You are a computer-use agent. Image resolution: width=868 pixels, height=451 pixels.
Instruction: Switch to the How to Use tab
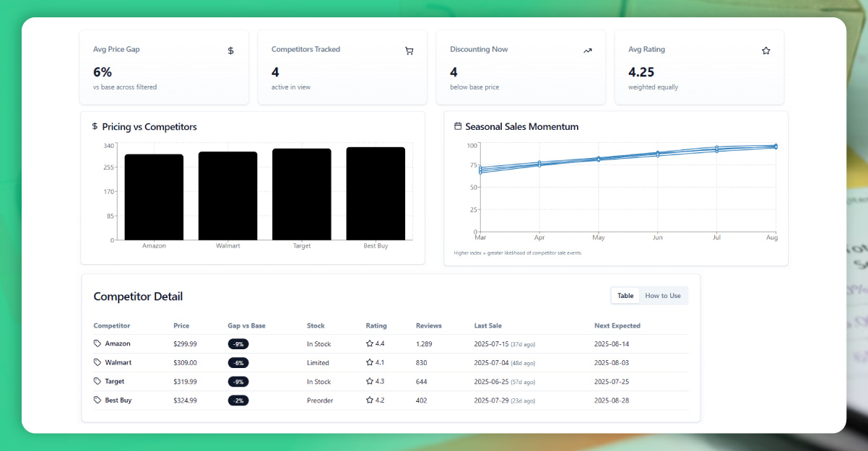(x=663, y=296)
